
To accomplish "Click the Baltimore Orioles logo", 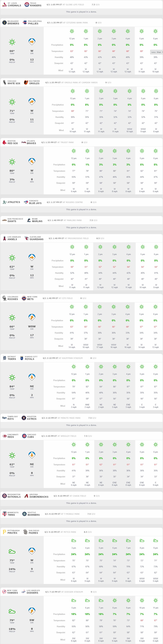I will pos(26,82).
